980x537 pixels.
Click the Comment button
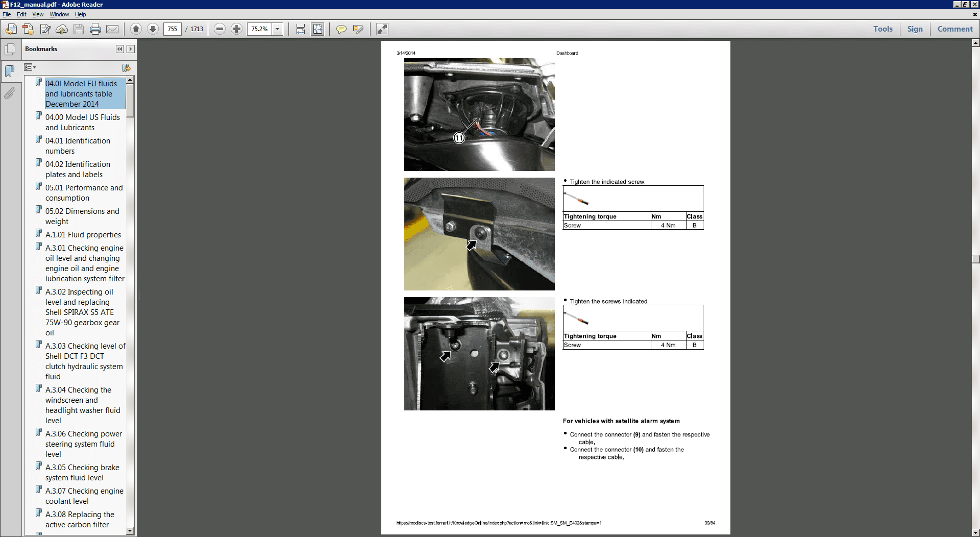pyautogui.click(x=955, y=29)
